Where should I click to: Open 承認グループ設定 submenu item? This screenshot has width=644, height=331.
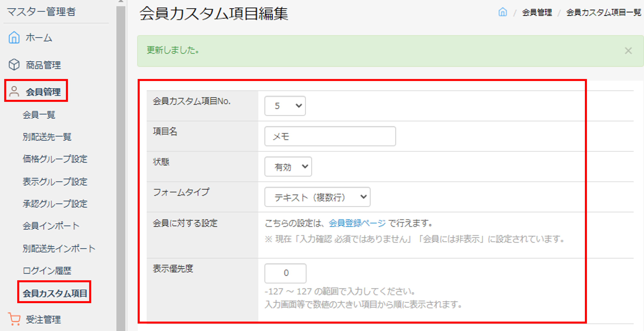click(x=55, y=204)
